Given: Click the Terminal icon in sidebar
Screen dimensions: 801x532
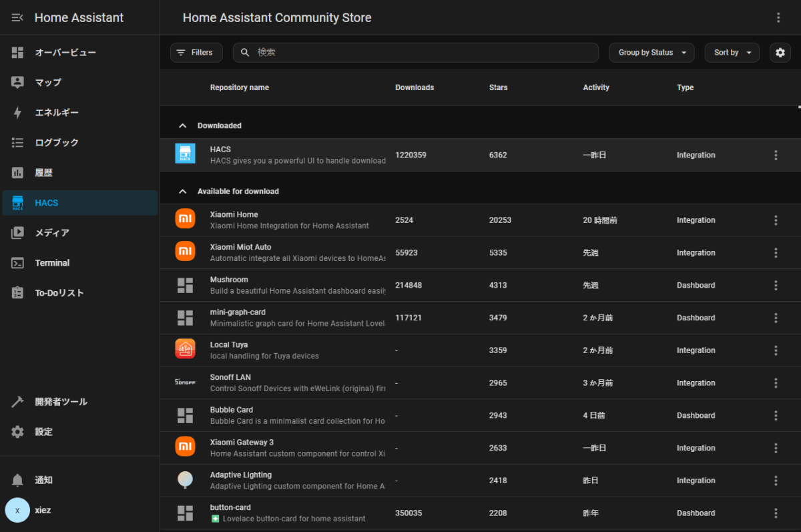Looking at the screenshot, I should tap(18, 262).
